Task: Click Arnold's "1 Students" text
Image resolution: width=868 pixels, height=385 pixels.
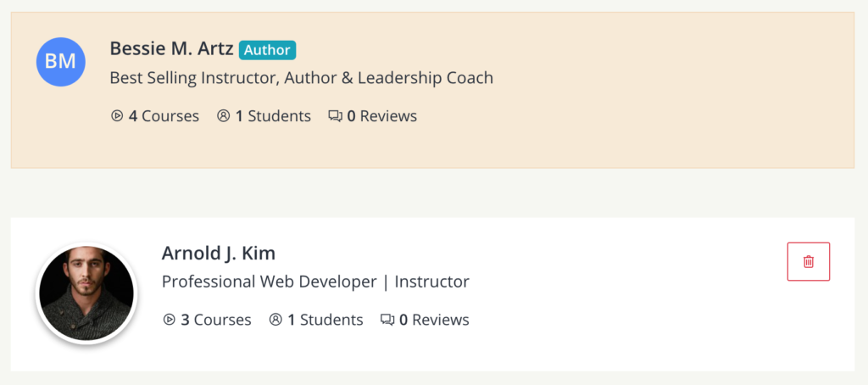Action: tap(325, 320)
